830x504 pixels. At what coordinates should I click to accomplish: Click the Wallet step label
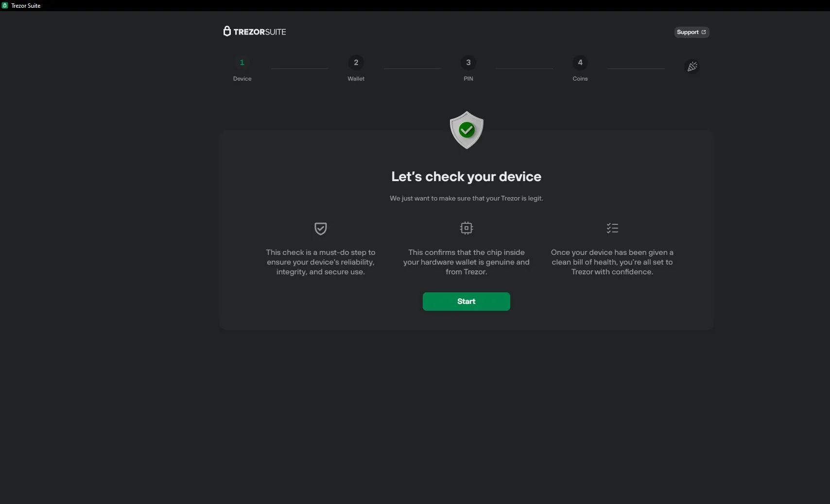(355, 79)
